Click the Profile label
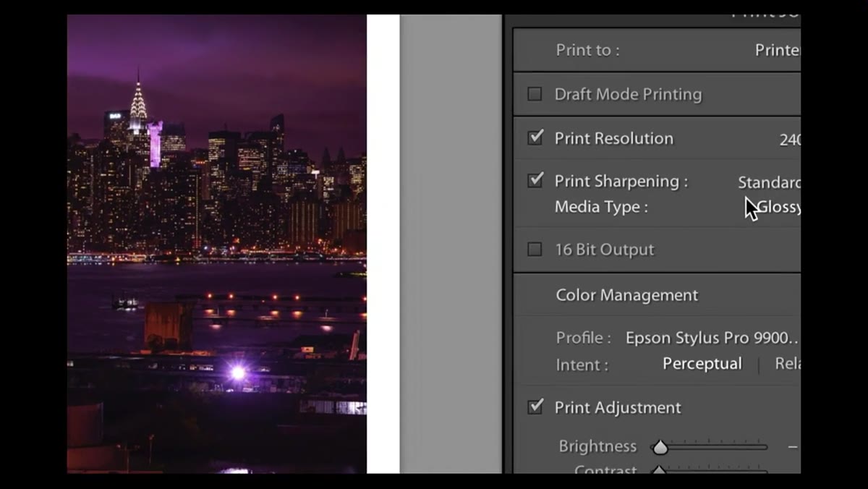Image resolution: width=868 pixels, height=489 pixels. (583, 338)
